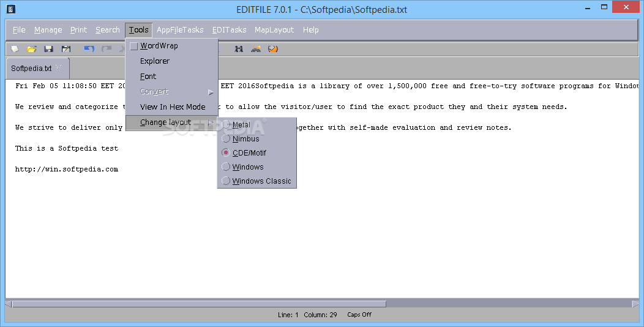The image size is (644, 327).
Task: Open the Search menu
Action: (108, 29)
